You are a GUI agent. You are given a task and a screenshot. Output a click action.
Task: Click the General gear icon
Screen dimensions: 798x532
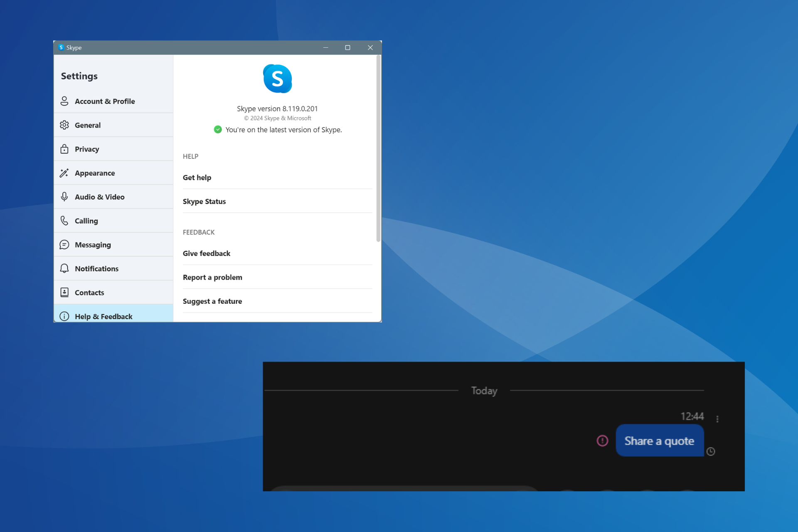pos(64,125)
